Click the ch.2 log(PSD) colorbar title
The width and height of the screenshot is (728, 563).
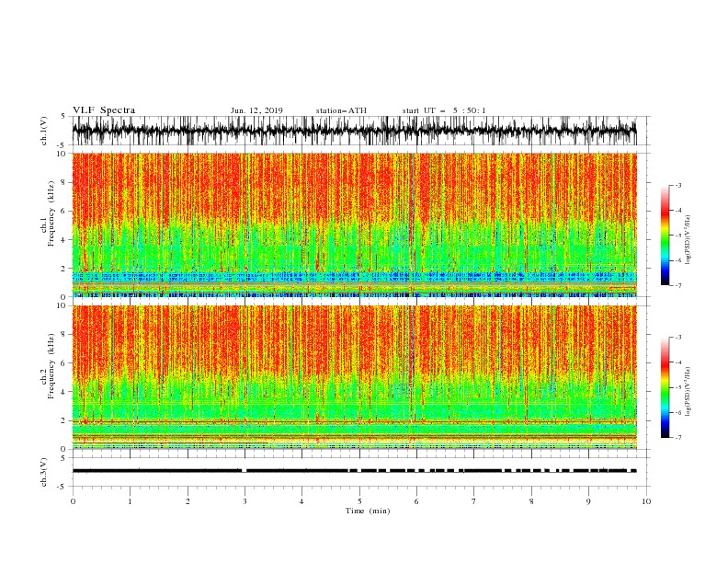[688, 391]
